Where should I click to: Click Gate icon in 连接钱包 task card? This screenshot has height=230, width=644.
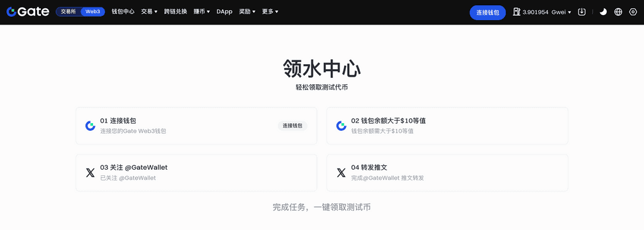pos(91,126)
